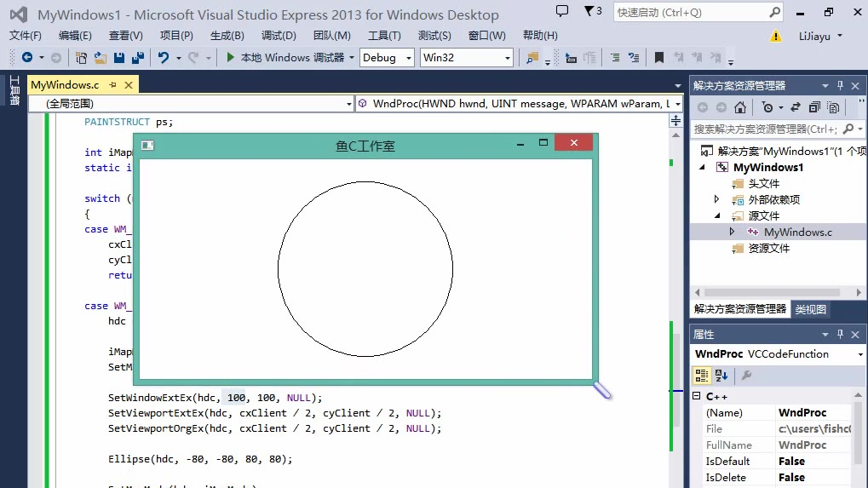Click the yellow warning triangle near LiJiayu
Viewport: 868px width, 488px height.
(775, 37)
